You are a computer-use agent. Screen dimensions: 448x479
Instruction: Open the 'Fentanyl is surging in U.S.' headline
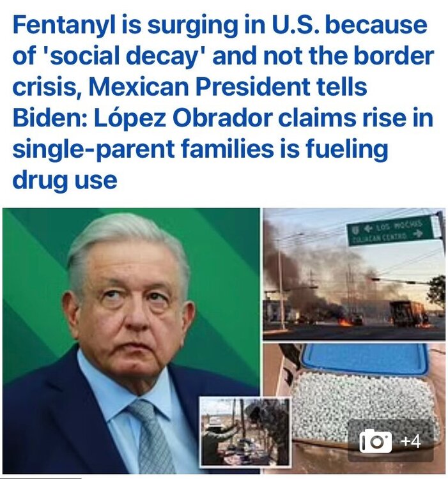[x=224, y=102]
